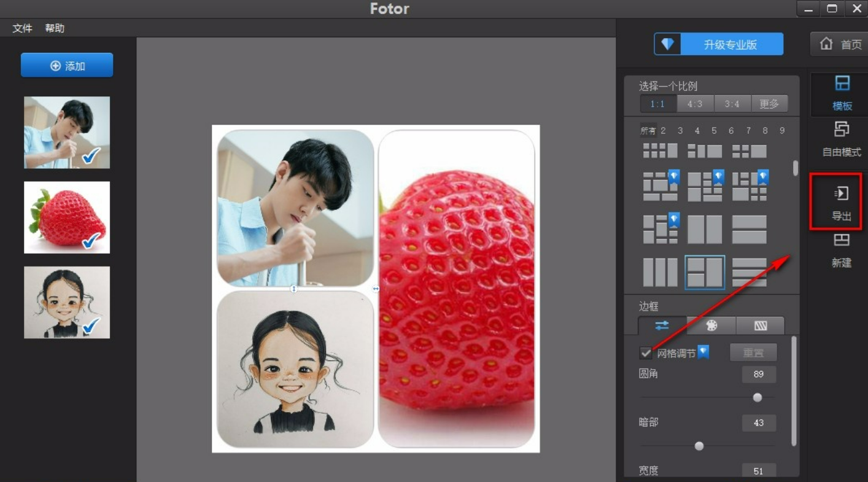
Task: Click the strawberry cell in collage
Action: pos(457,289)
